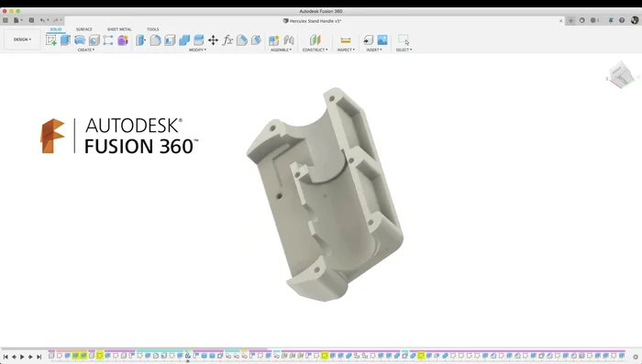This screenshot has height=364, width=642.
Task: Select the Appearance tool icon
Action: point(242,40)
